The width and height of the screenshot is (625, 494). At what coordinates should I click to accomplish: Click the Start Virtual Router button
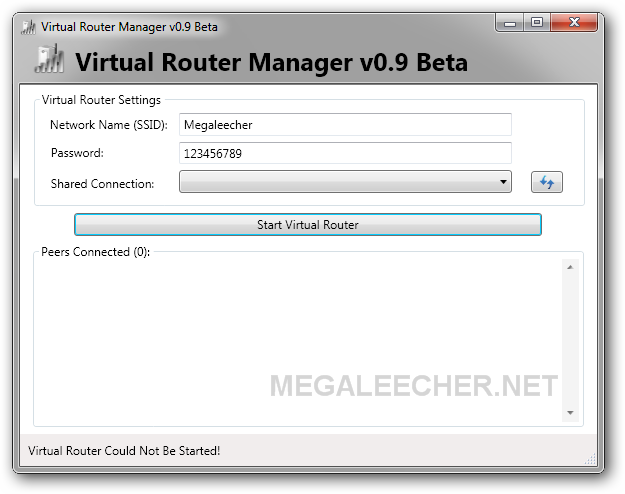[x=308, y=224]
